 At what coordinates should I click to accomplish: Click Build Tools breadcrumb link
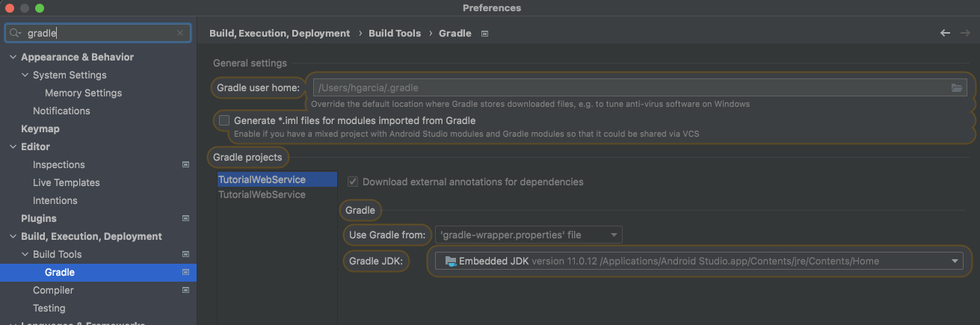pyautogui.click(x=395, y=33)
